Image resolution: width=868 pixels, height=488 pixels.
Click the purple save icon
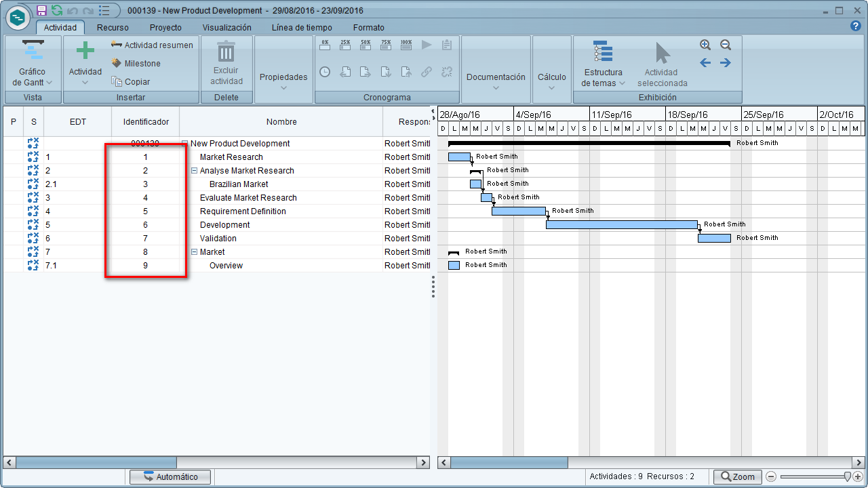[42, 10]
